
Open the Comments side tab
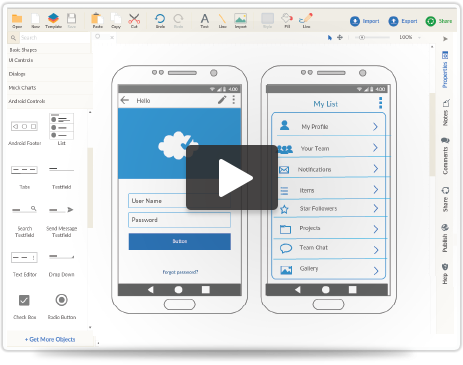click(x=445, y=156)
